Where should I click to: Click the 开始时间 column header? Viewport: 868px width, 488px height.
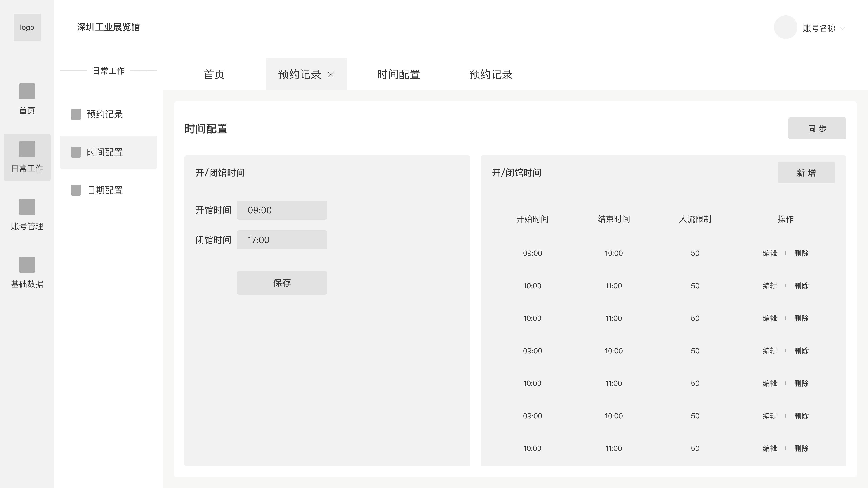532,219
